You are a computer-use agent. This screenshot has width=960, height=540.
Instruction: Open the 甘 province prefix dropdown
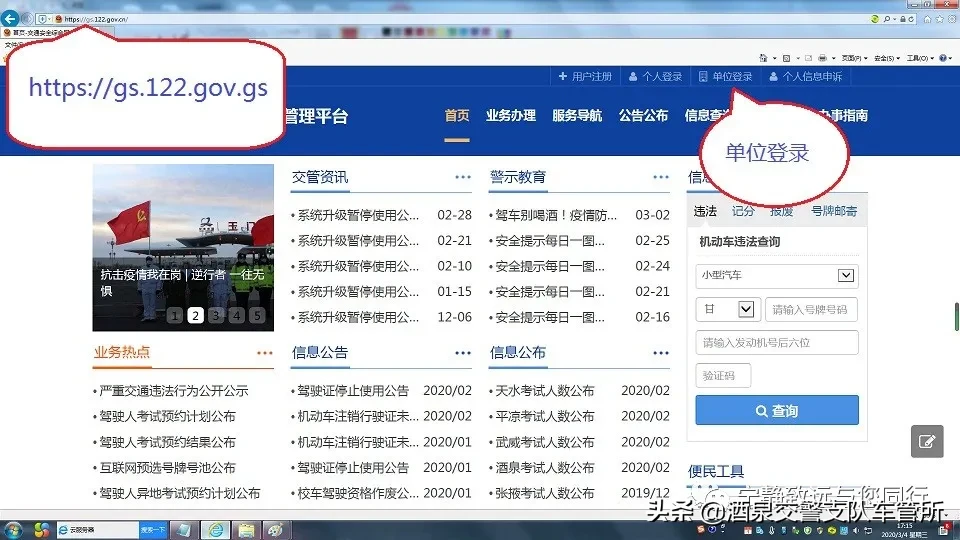pyautogui.click(x=728, y=309)
